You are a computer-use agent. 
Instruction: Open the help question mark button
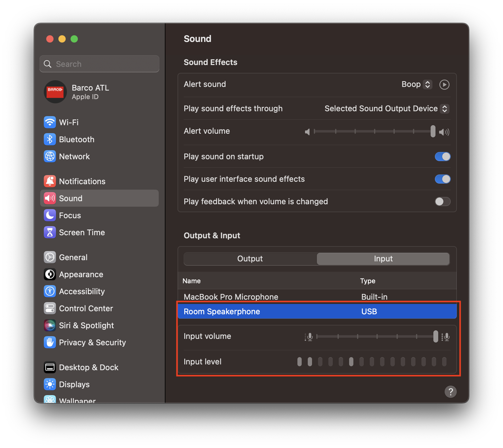pos(450,392)
